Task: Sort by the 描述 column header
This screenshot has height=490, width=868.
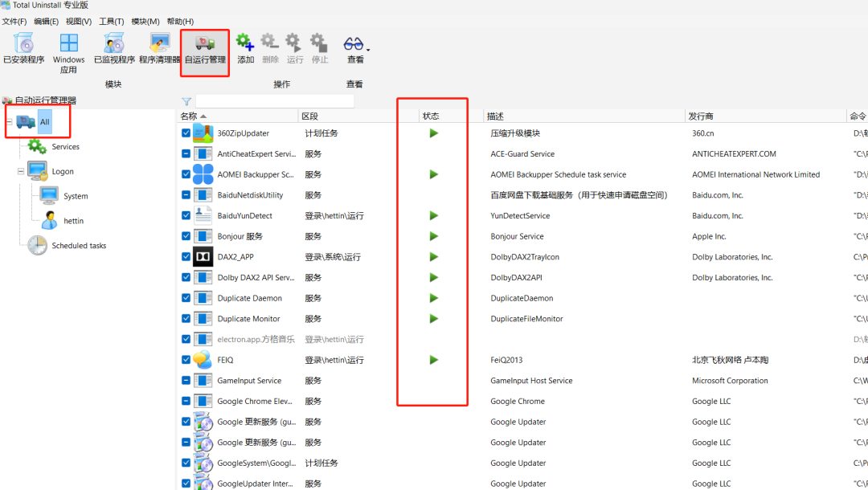Action: (584, 116)
